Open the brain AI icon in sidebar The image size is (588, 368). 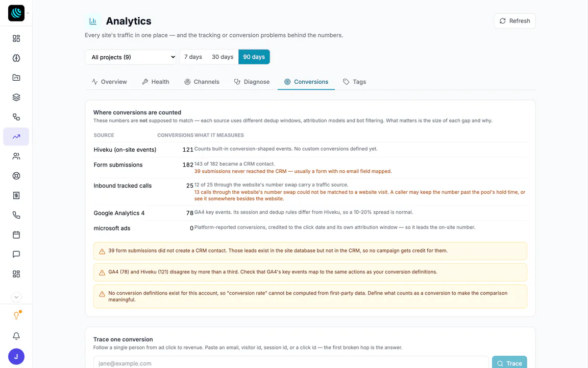click(16, 58)
